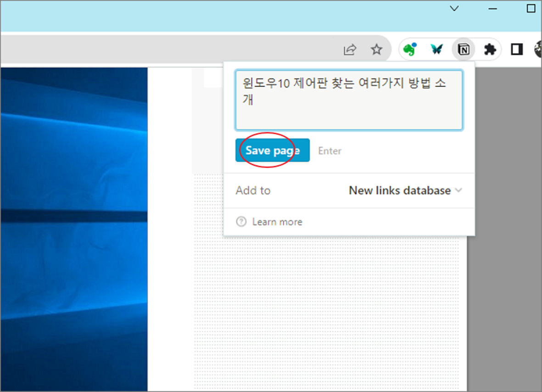Screen dimensions: 542x392
Task: Click the Windows 10 wallpaper image
Action: click(74, 230)
